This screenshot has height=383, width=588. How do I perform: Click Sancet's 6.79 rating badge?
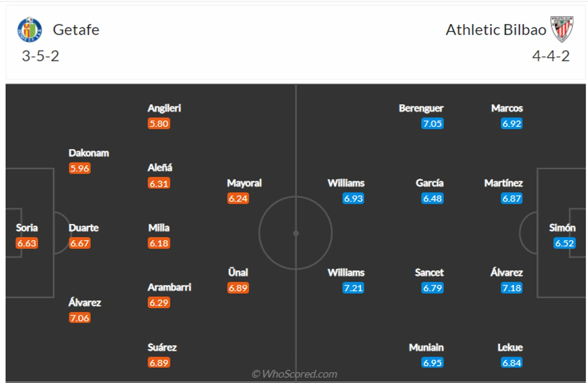click(433, 288)
